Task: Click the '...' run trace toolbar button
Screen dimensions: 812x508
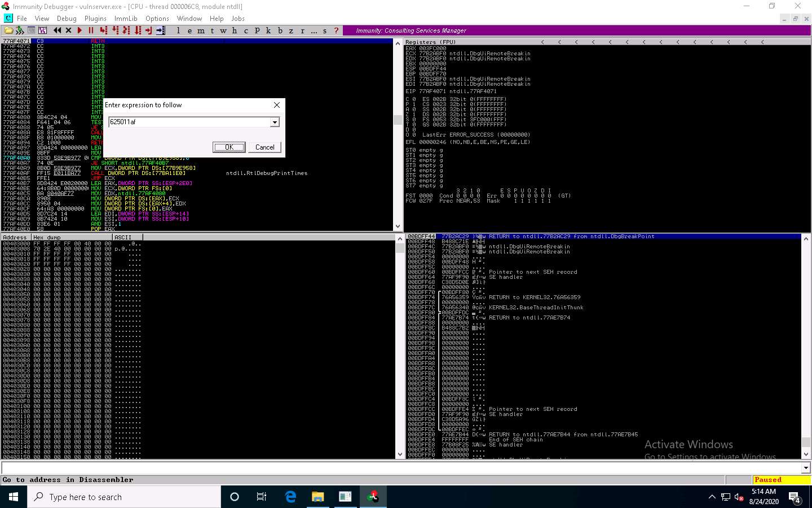Action: point(314,30)
